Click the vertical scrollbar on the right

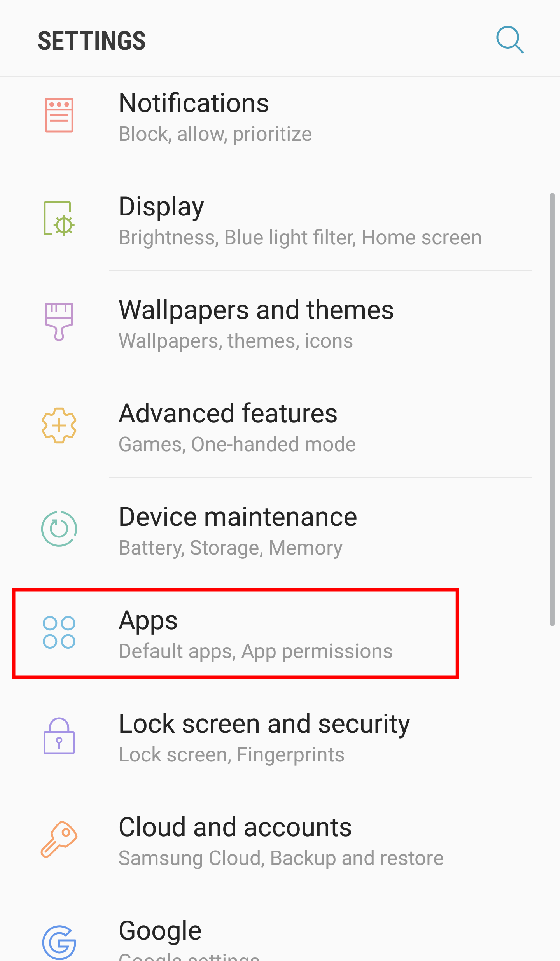pos(552,409)
